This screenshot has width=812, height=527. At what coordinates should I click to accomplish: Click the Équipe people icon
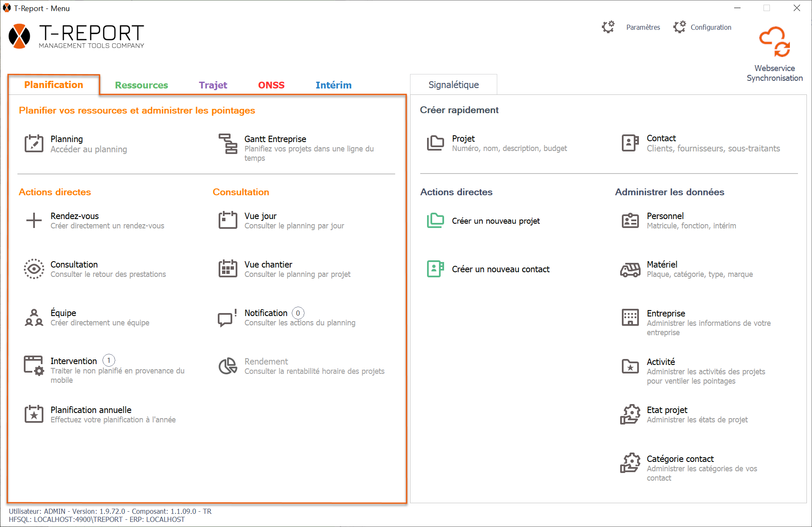click(34, 317)
